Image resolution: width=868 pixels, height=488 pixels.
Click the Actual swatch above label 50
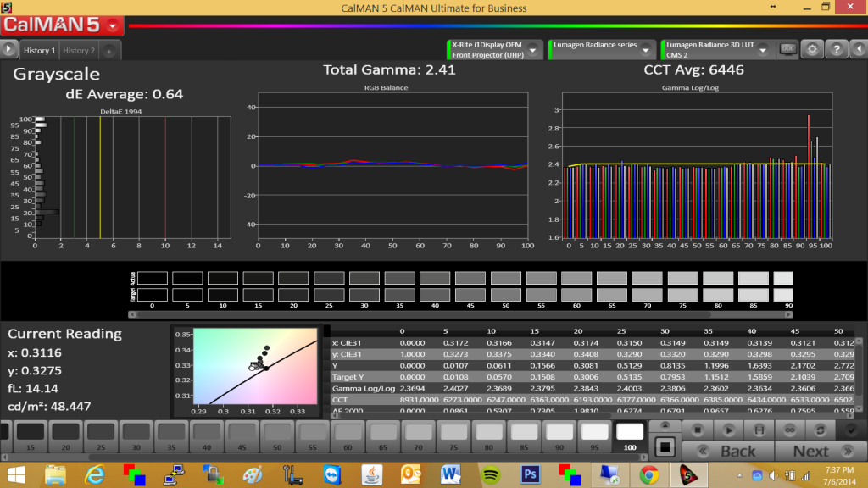pos(505,278)
